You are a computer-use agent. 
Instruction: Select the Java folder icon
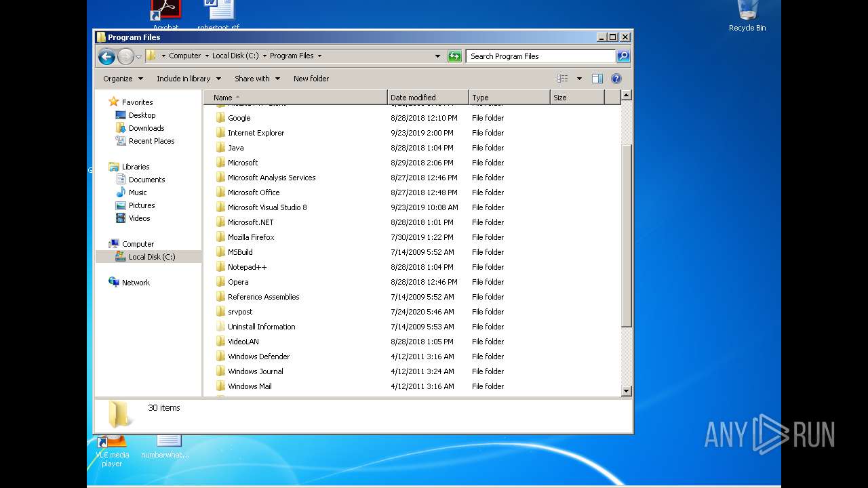pyautogui.click(x=220, y=148)
